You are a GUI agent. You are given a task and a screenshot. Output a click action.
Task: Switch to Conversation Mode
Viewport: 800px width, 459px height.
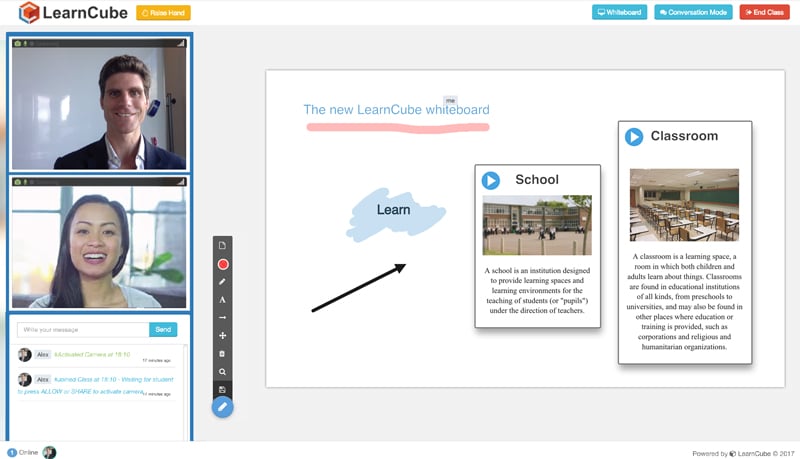pos(693,12)
